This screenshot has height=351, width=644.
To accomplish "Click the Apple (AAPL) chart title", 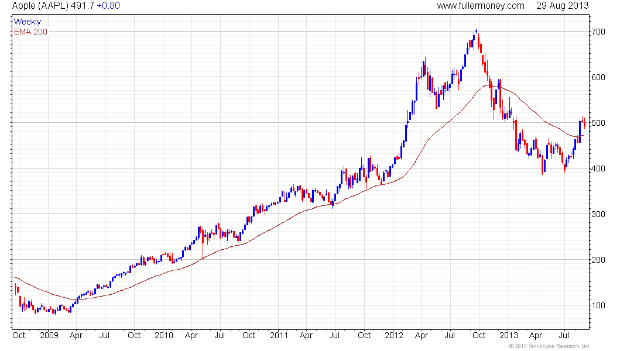I will [40, 6].
